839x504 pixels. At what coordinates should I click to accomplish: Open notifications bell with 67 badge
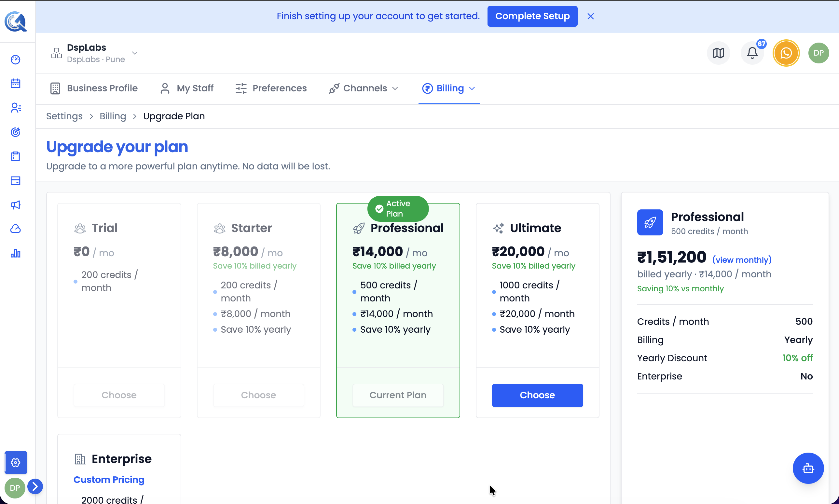point(752,53)
